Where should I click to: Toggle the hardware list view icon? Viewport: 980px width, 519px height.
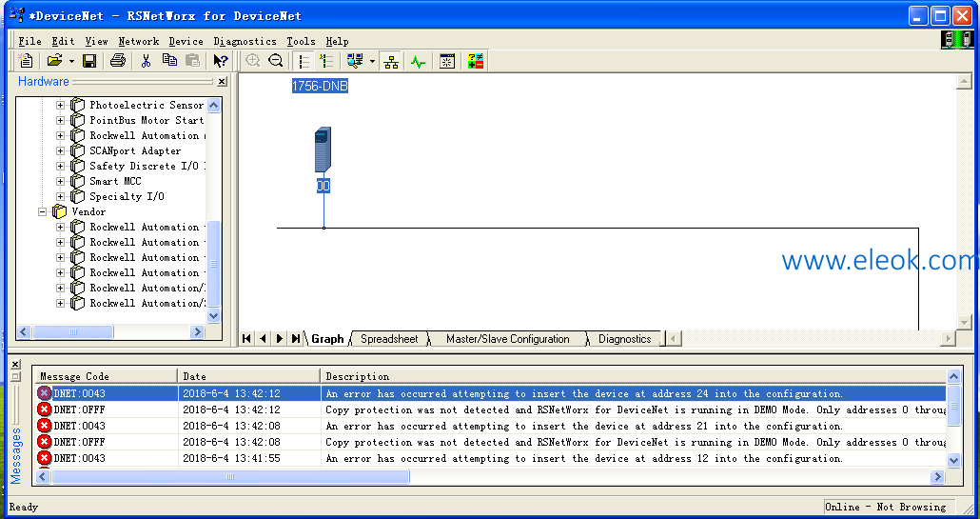pyautogui.click(x=304, y=61)
